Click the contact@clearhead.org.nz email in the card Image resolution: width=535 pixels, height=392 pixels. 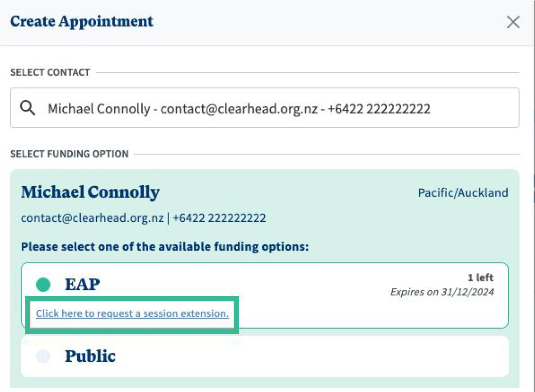click(92, 219)
